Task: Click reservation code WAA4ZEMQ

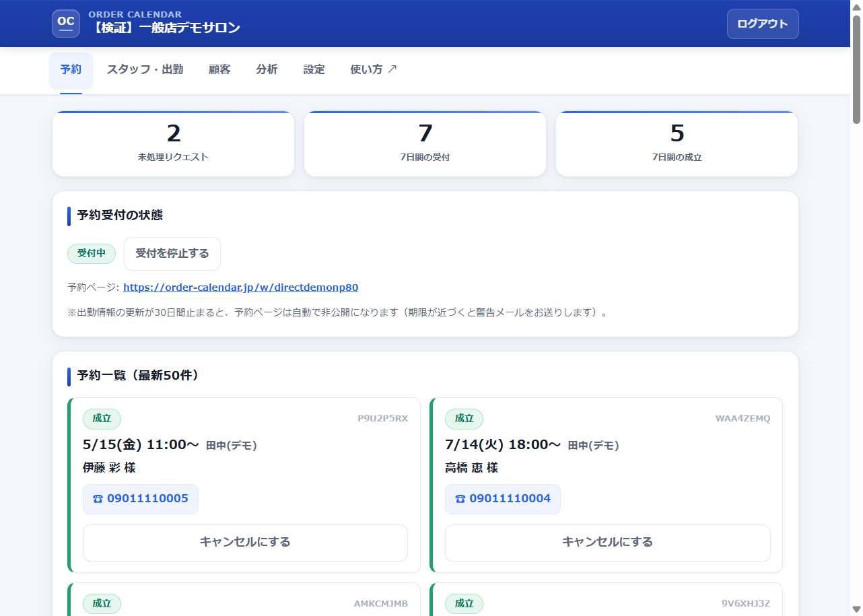Action: tap(743, 419)
